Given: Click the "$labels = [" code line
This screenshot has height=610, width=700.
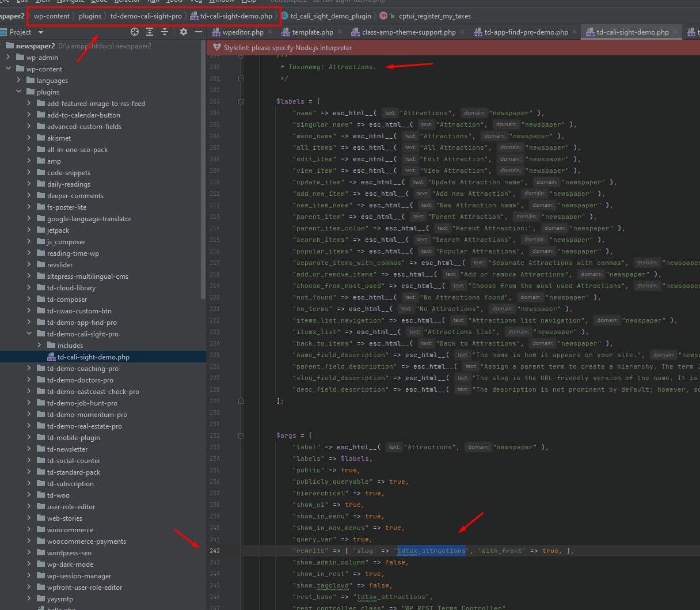Looking at the screenshot, I should [x=298, y=101].
